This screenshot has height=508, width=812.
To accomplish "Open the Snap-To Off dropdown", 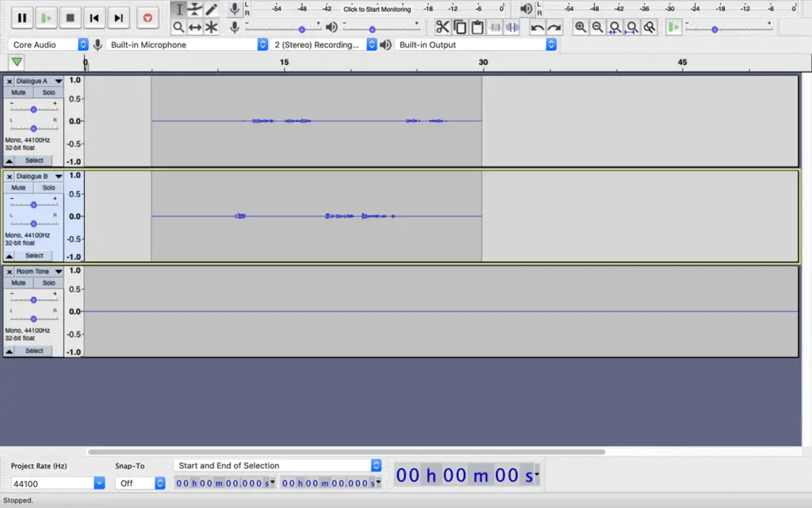I will [160, 483].
